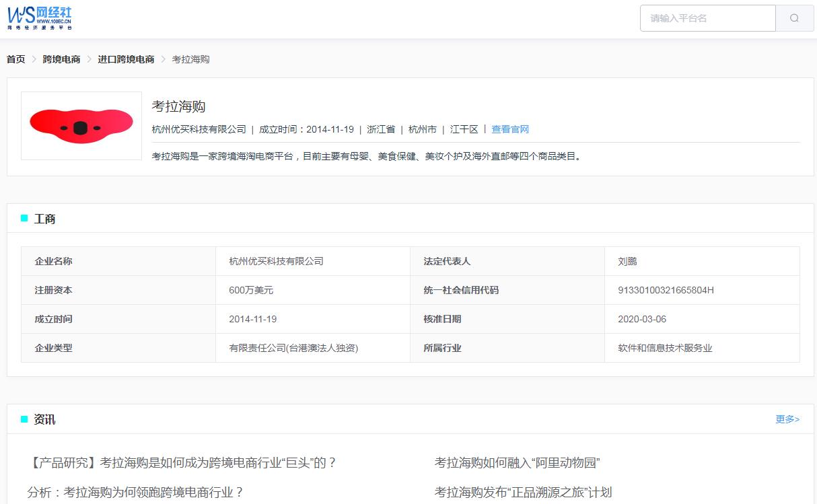Image resolution: width=817 pixels, height=504 pixels.
Task: Click the teal square icon beside 资讯
Action: (x=24, y=419)
